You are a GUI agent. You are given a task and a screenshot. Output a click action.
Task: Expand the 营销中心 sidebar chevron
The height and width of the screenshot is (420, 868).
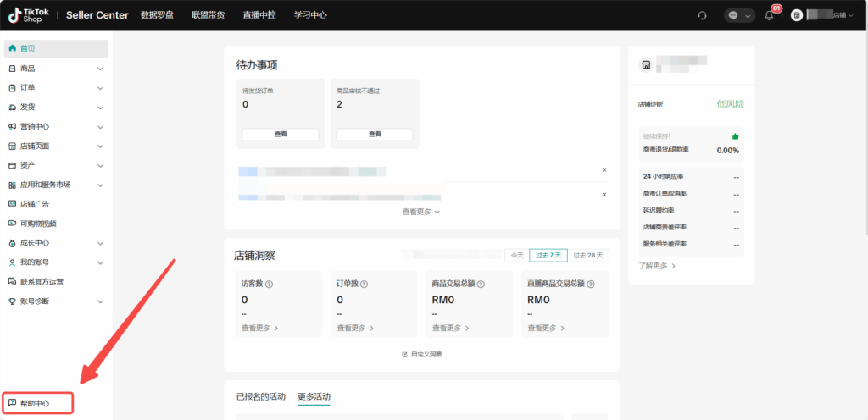coord(100,126)
